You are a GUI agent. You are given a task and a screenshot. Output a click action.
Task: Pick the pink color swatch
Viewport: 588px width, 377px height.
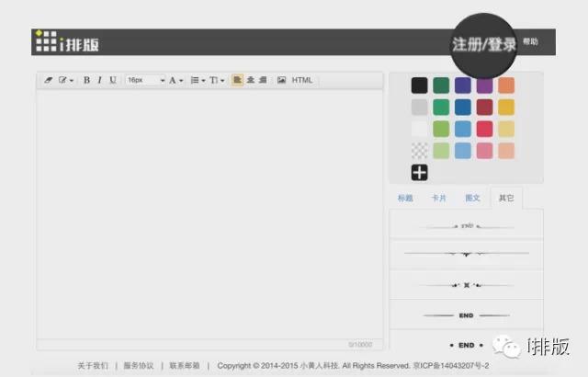coord(484,151)
